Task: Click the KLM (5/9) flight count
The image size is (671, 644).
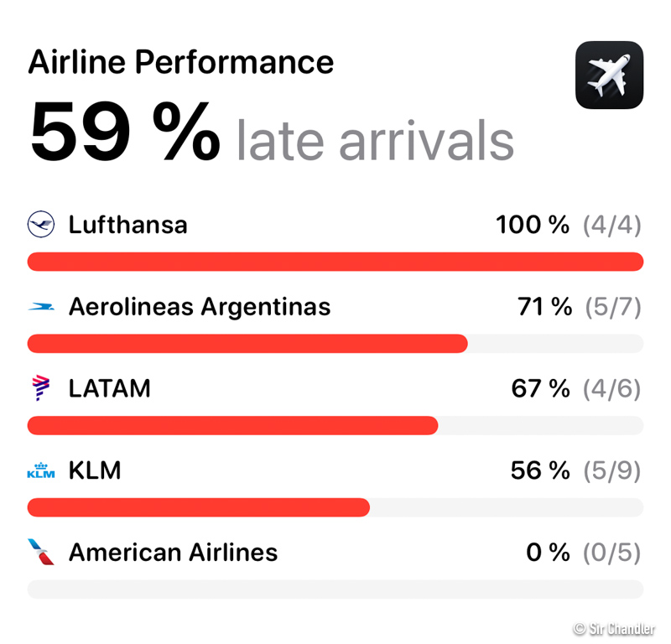Action: click(611, 470)
